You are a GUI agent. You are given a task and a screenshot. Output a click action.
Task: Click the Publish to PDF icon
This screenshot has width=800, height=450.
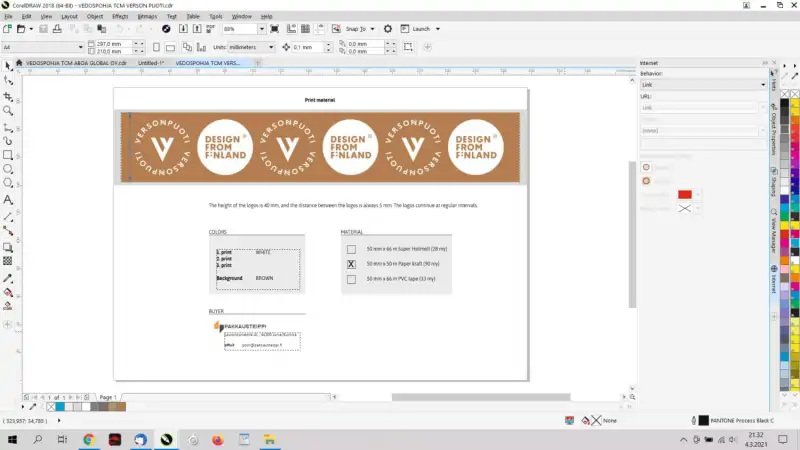click(210, 29)
